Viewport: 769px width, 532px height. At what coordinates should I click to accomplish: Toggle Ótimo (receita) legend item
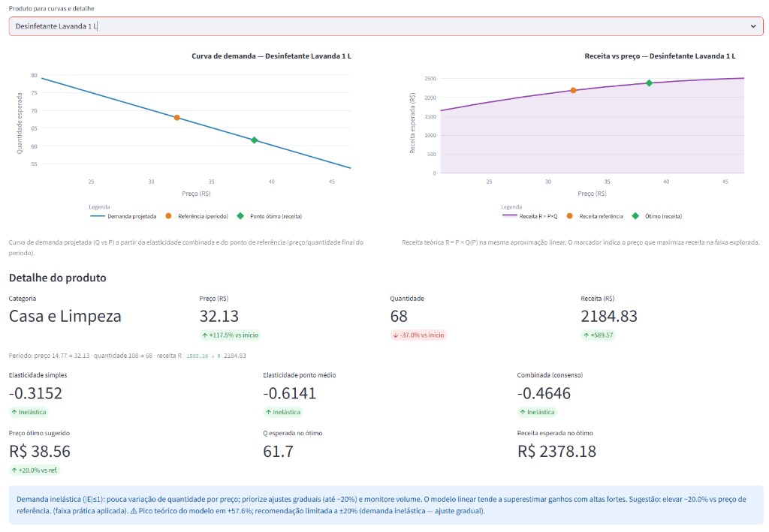click(x=656, y=216)
